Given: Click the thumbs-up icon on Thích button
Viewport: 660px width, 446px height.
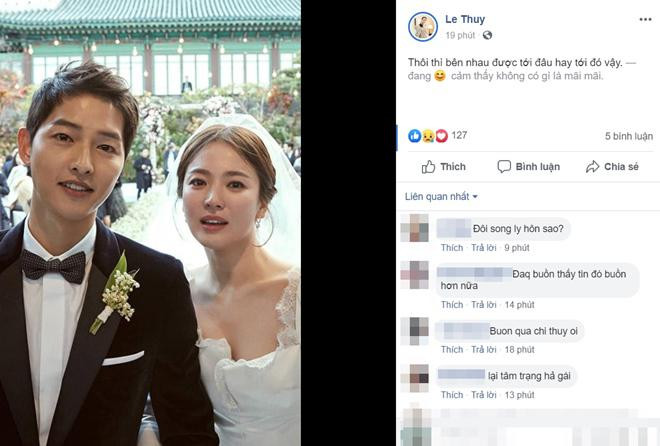Looking at the screenshot, I should tap(428, 167).
